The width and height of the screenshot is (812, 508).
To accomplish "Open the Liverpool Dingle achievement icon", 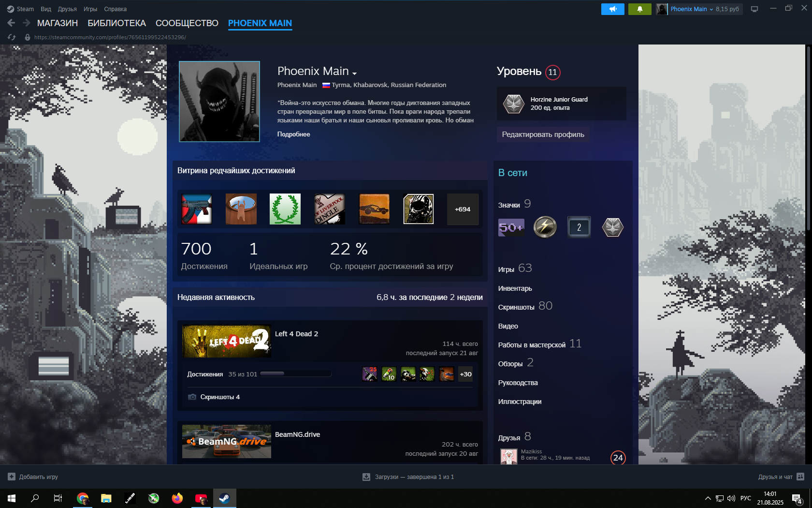I will click(x=330, y=209).
